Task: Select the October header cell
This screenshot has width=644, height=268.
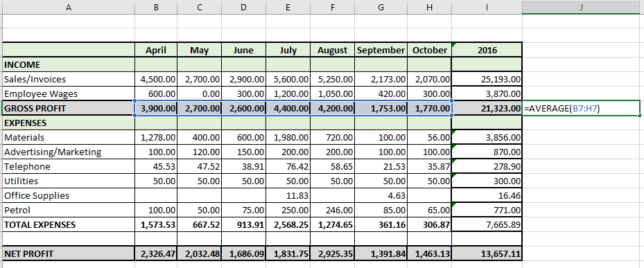Action: [430, 50]
